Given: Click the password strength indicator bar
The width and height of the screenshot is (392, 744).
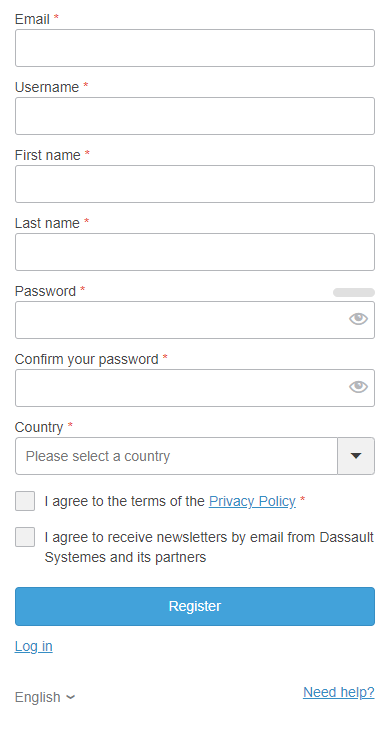Looking at the screenshot, I should click(354, 292).
